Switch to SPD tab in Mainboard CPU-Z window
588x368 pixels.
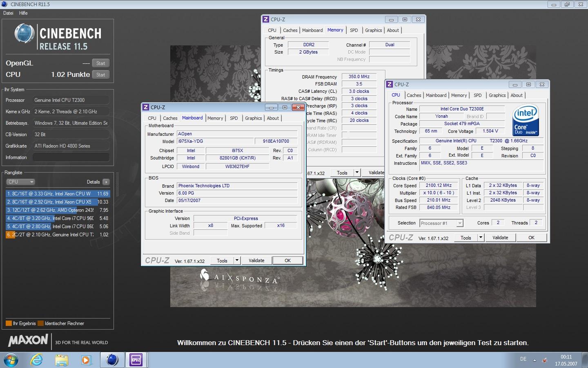[x=234, y=118]
